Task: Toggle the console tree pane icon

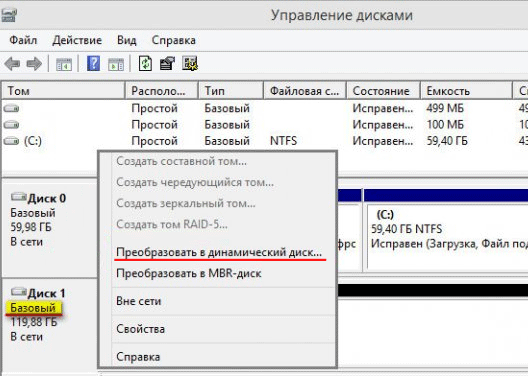Action: pyautogui.click(x=64, y=64)
